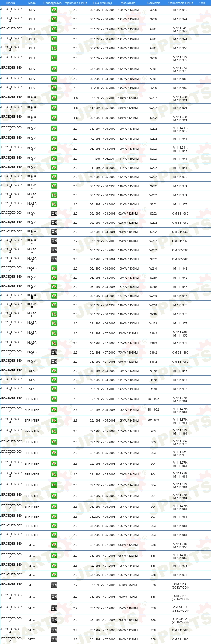The height and width of the screenshot is (644, 211).
Task: Click production years '12.1996 -> 07.2003'
Action: [103, 566]
